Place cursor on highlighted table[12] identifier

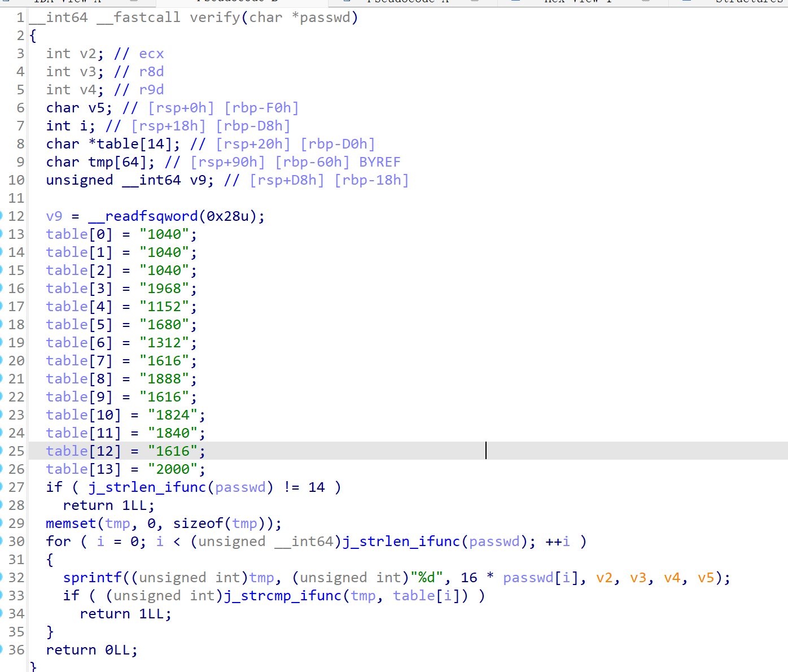click(x=67, y=451)
